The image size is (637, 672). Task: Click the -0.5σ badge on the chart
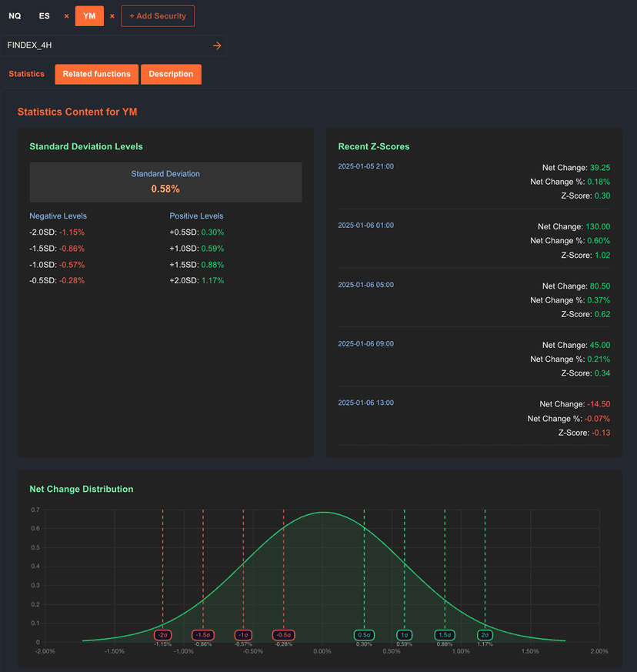[x=283, y=635]
